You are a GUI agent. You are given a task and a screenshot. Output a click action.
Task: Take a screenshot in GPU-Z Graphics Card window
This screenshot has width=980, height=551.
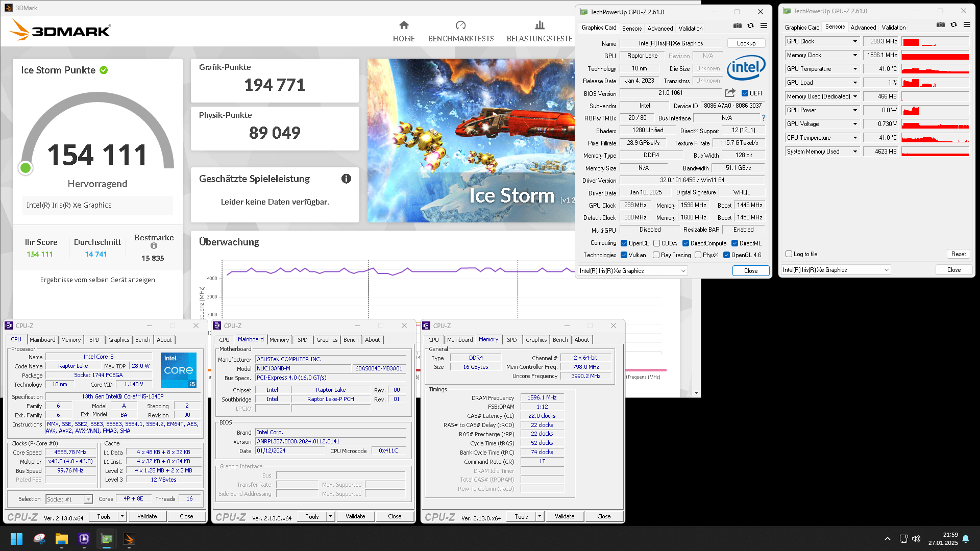tap(737, 26)
